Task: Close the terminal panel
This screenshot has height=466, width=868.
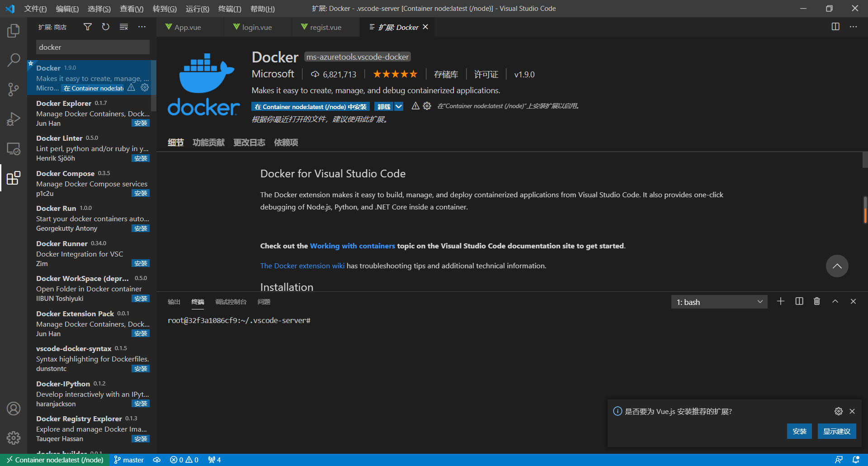Action: point(853,301)
